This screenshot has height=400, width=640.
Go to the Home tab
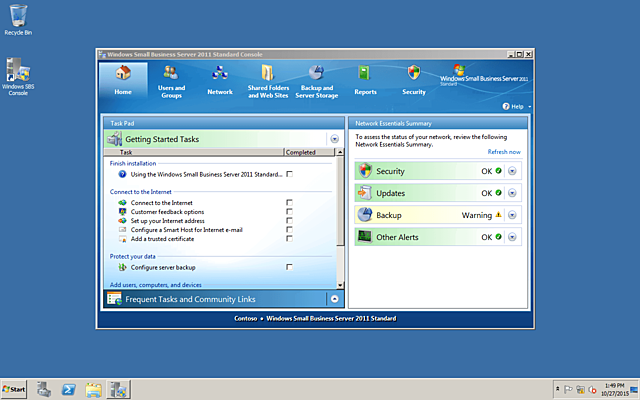click(x=123, y=81)
